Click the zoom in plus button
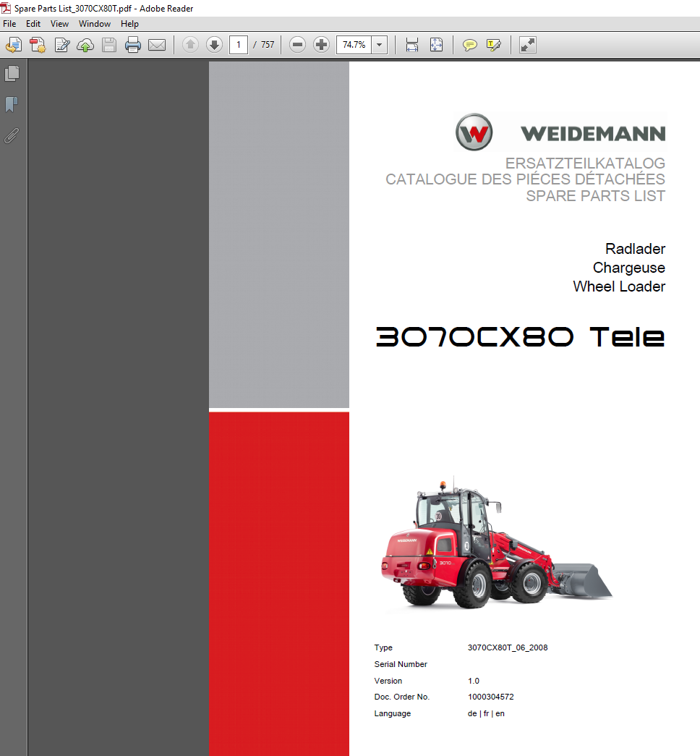This screenshot has height=756, width=700. click(322, 45)
